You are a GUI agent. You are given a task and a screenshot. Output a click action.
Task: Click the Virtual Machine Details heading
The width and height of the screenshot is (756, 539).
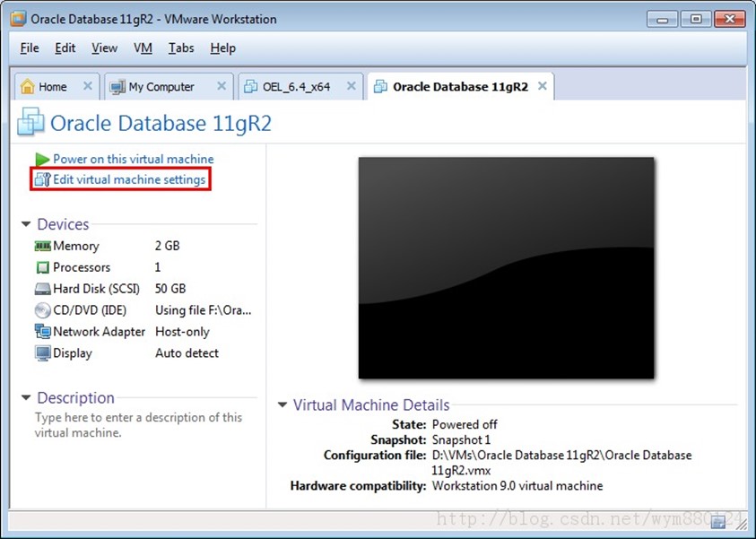(371, 405)
